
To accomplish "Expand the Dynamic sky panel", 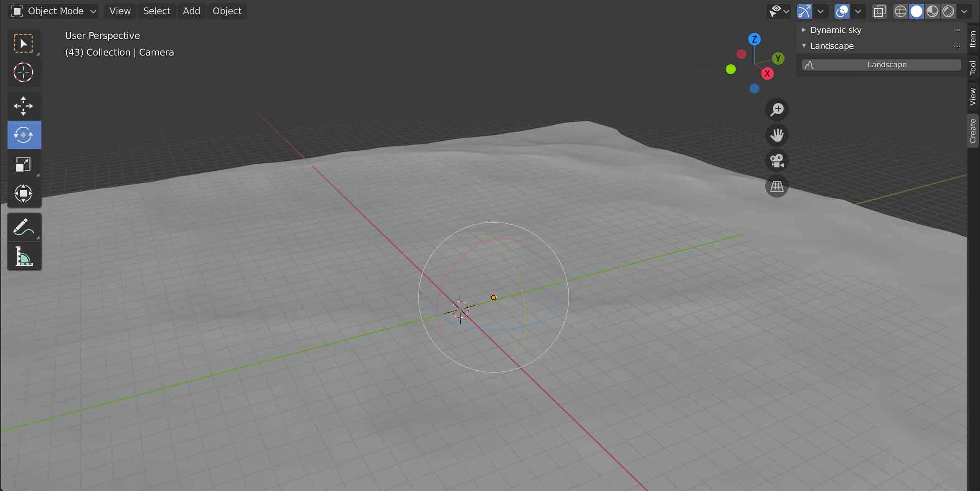I will (x=835, y=30).
